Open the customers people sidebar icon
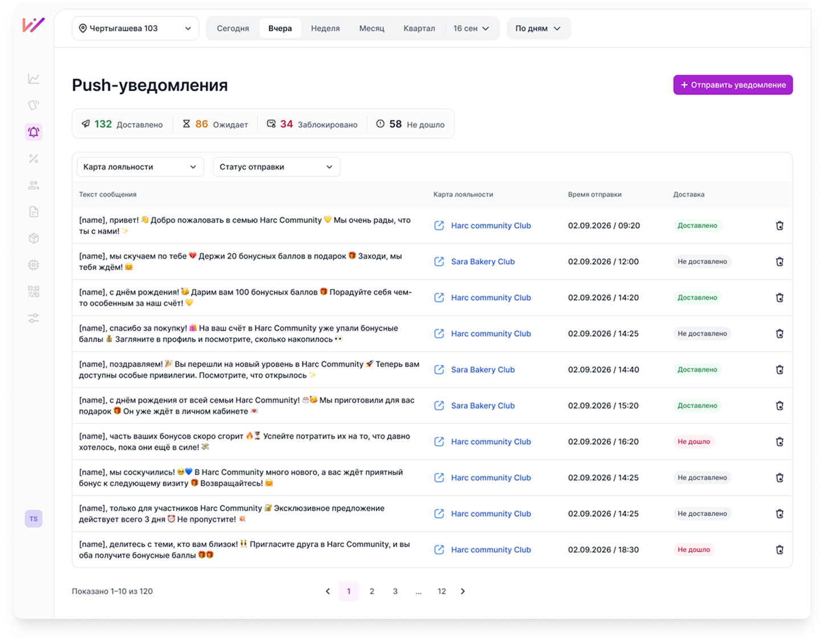The image size is (825, 644). click(34, 185)
